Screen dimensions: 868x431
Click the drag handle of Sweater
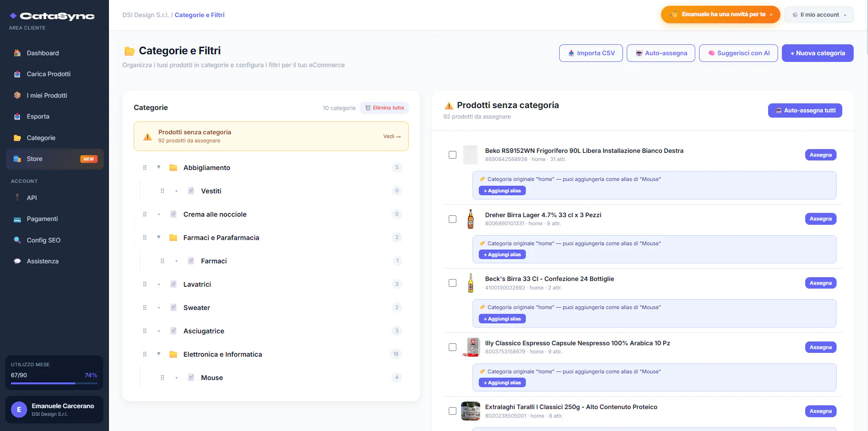pos(145,308)
